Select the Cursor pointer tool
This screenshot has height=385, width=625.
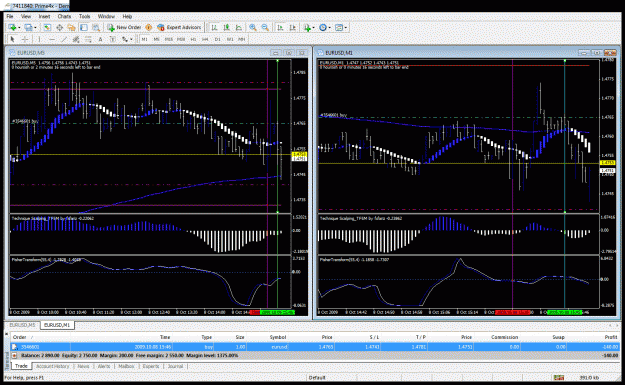tap(12, 39)
